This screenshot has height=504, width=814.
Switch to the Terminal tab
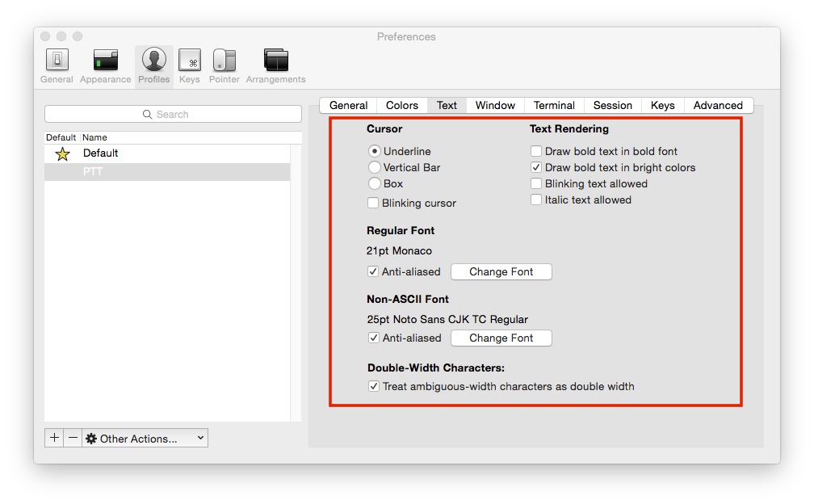point(554,105)
